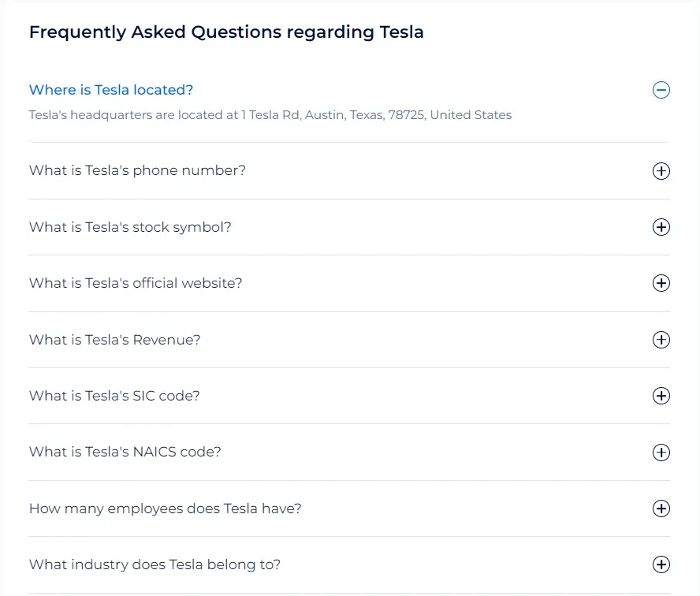Click the plus icon next to stock symbol question
Image resolution: width=700 pixels, height=596 pixels.
pyautogui.click(x=661, y=227)
